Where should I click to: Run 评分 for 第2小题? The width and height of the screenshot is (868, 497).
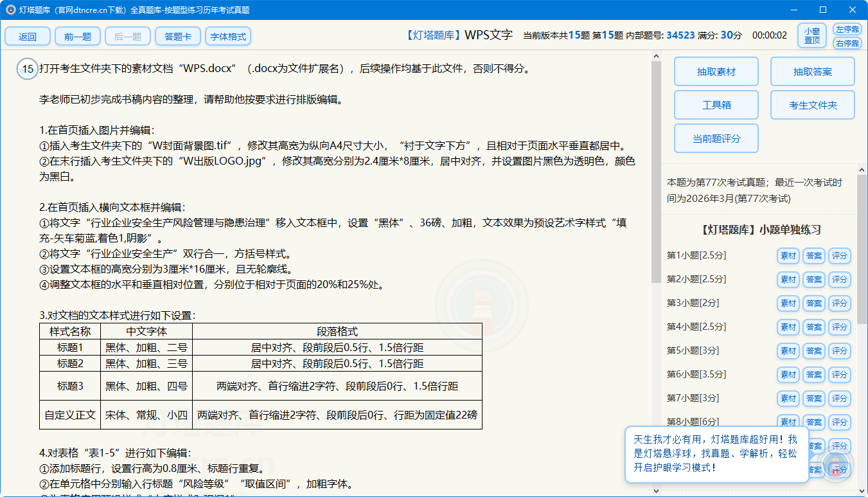tap(840, 280)
